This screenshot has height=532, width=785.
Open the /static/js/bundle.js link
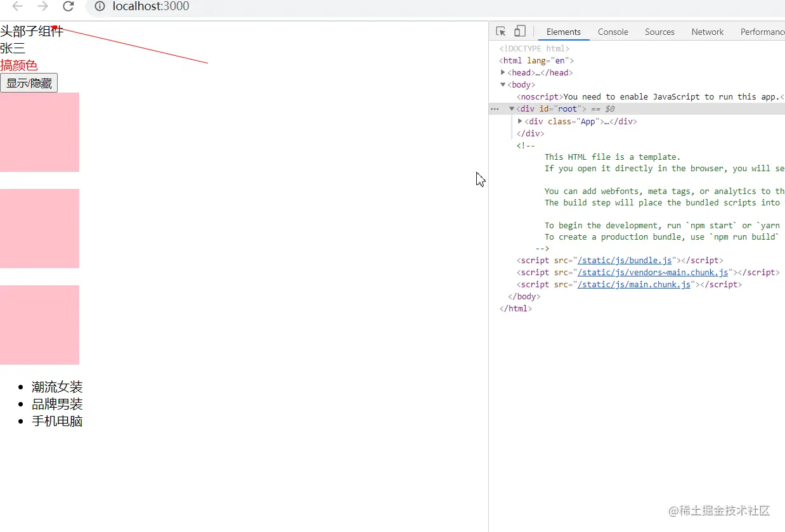click(625, 261)
